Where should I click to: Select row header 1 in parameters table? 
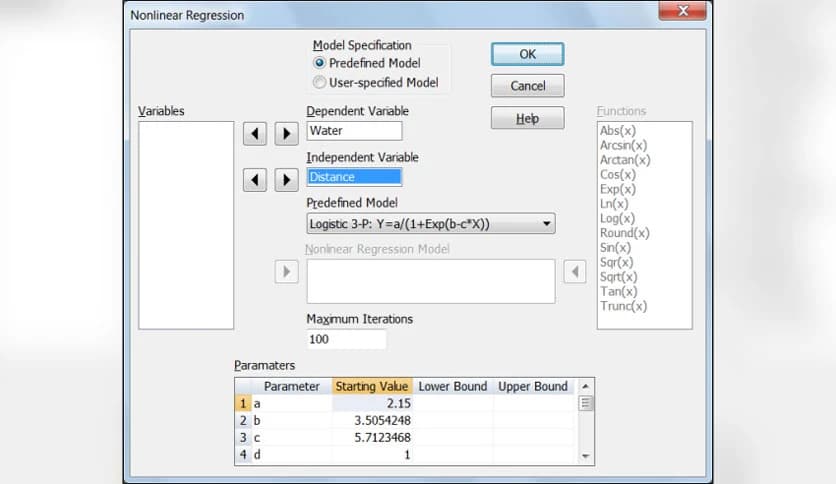click(243, 404)
